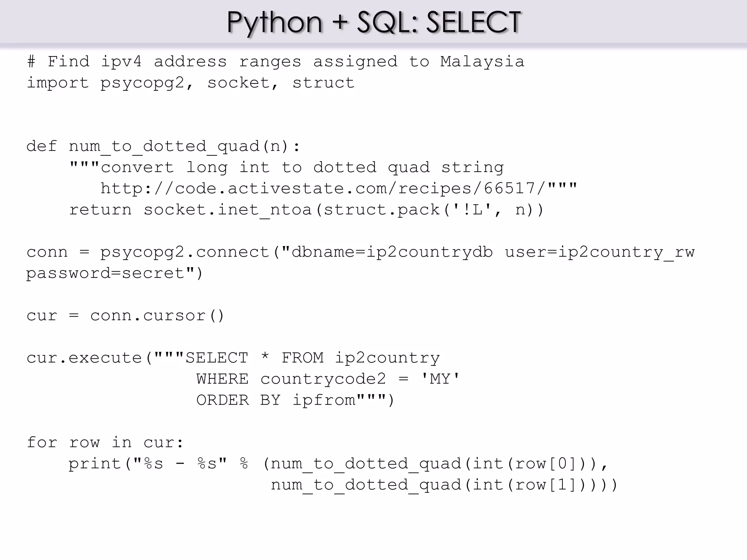Click the "convert long int to dotted quad" docstring

pos(286,168)
